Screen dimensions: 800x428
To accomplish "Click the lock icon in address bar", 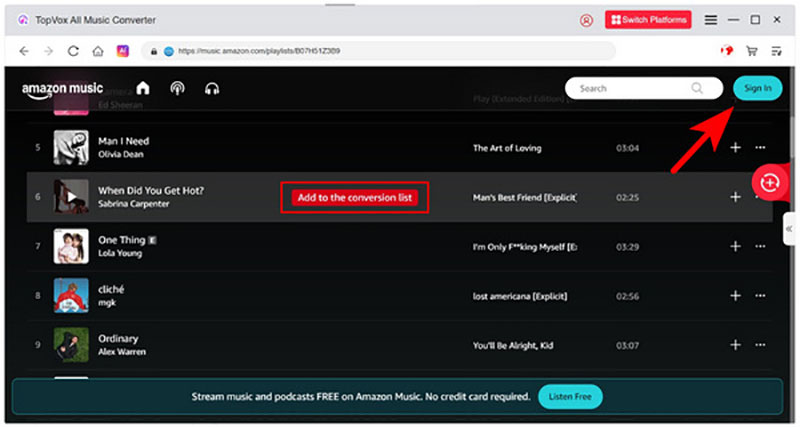I will pos(154,51).
